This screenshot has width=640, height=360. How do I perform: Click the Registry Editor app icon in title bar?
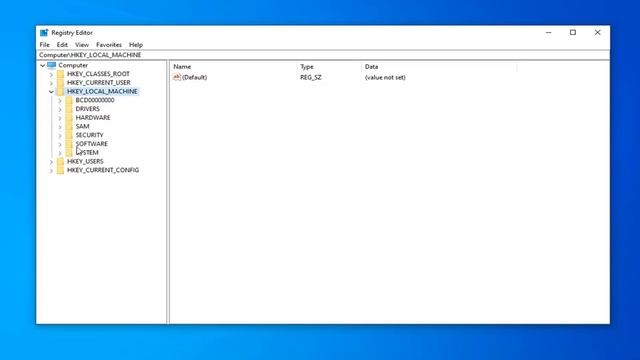(x=44, y=33)
